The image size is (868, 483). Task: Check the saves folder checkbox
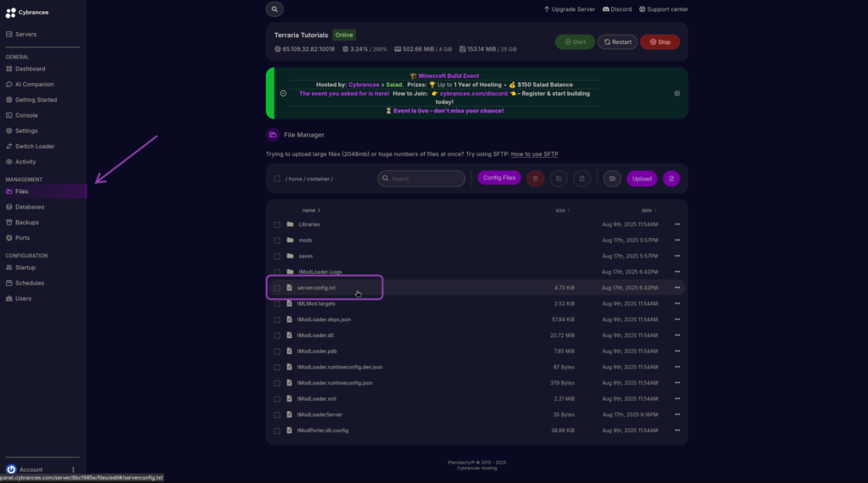point(277,256)
